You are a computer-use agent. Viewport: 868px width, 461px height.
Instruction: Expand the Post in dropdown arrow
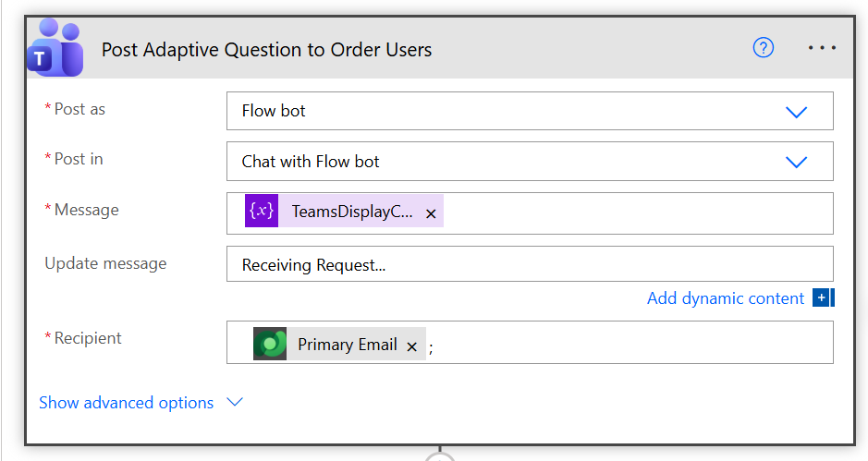(x=795, y=162)
